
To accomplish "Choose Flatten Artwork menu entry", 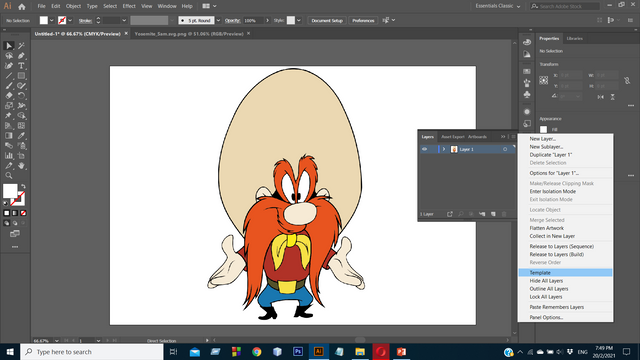I will [547, 228].
